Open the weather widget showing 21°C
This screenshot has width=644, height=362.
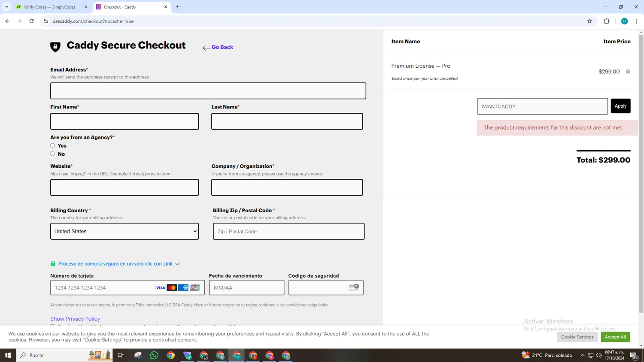(547, 355)
